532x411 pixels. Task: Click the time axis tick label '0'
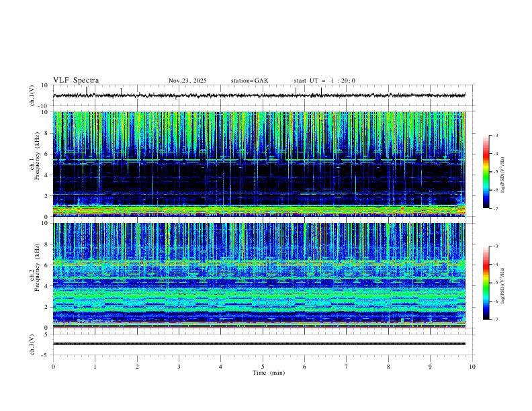coord(53,367)
